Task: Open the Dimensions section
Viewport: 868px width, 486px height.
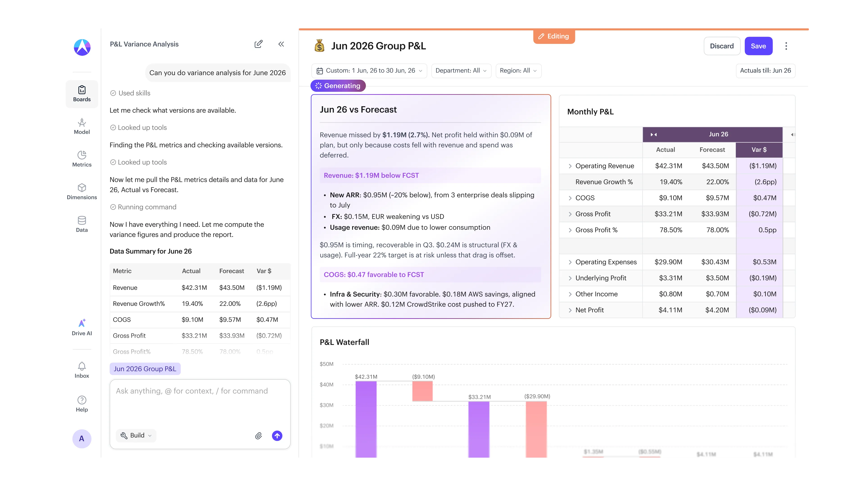Action: coord(82,192)
